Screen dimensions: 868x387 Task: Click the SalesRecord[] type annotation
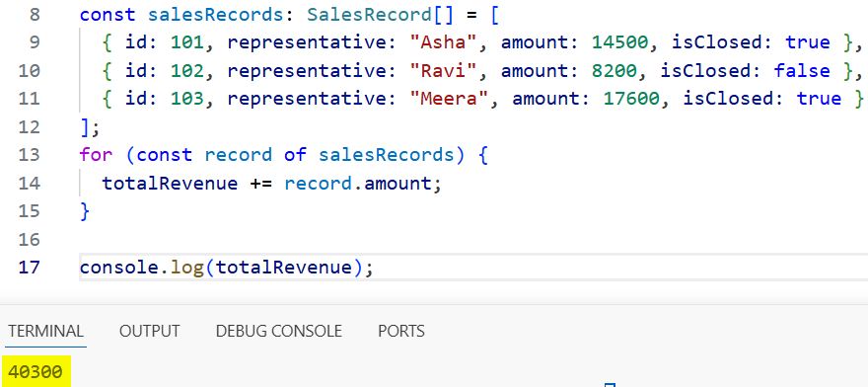[x=381, y=15]
